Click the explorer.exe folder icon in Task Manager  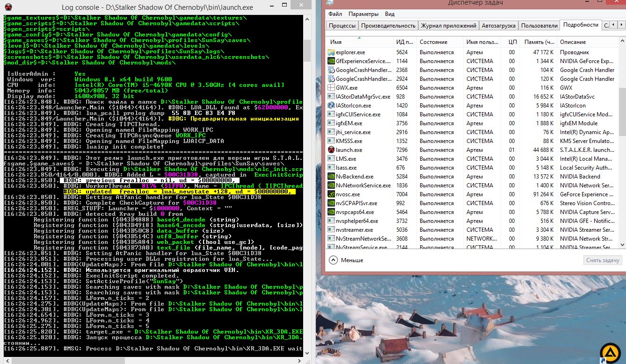tap(331, 52)
